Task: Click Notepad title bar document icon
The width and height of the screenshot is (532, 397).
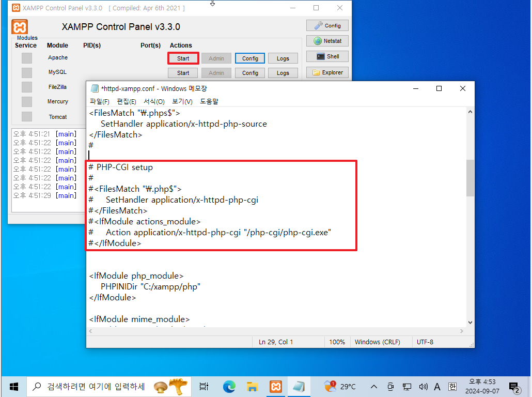Action: point(95,88)
